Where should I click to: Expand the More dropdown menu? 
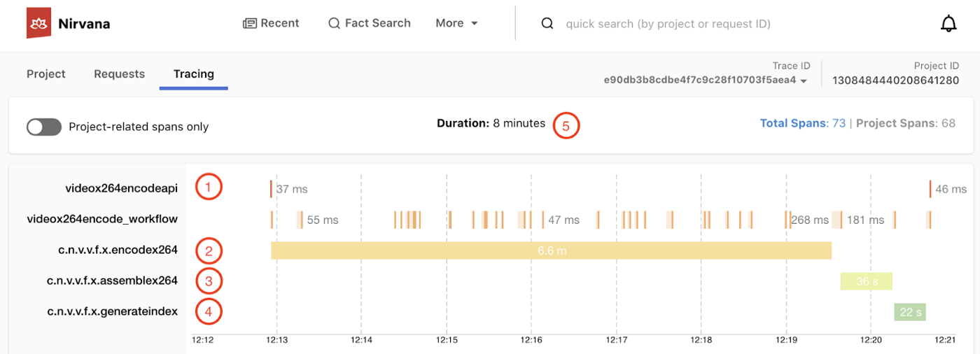click(456, 23)
